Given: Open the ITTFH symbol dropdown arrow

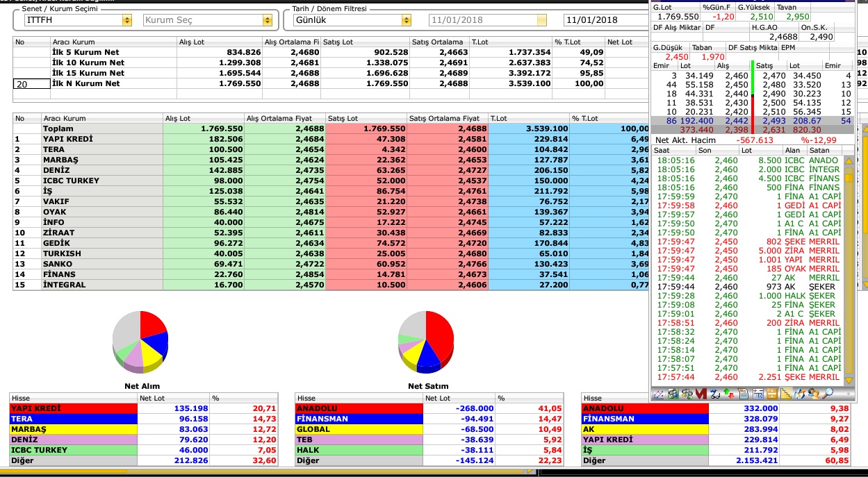Looking at the screenshot, I should click(126, 21).
